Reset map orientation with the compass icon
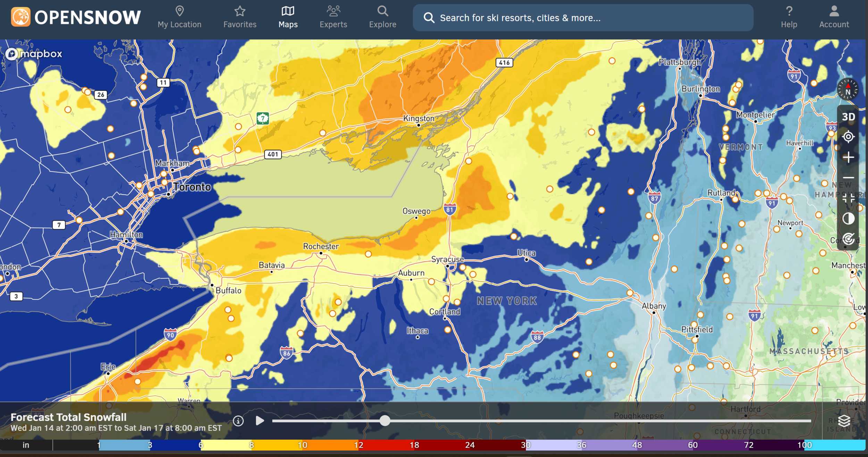868x457 pixels. tap(848, 90)
